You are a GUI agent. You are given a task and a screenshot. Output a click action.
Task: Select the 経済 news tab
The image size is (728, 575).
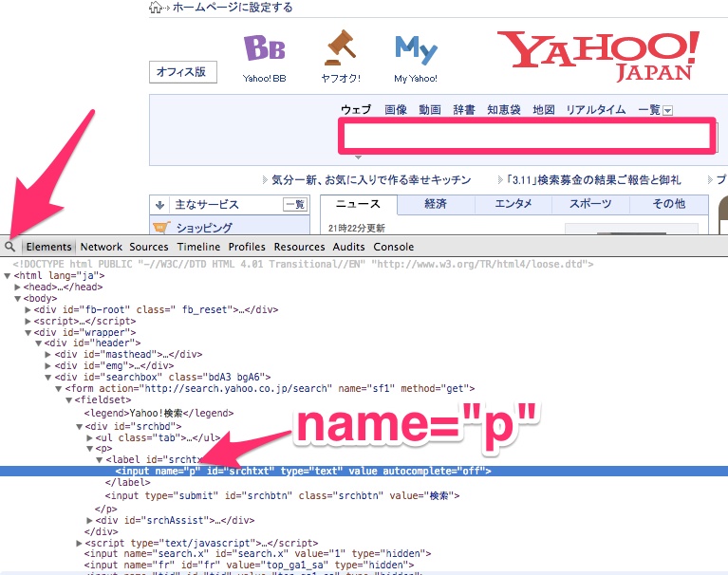[x=436, y=204]
